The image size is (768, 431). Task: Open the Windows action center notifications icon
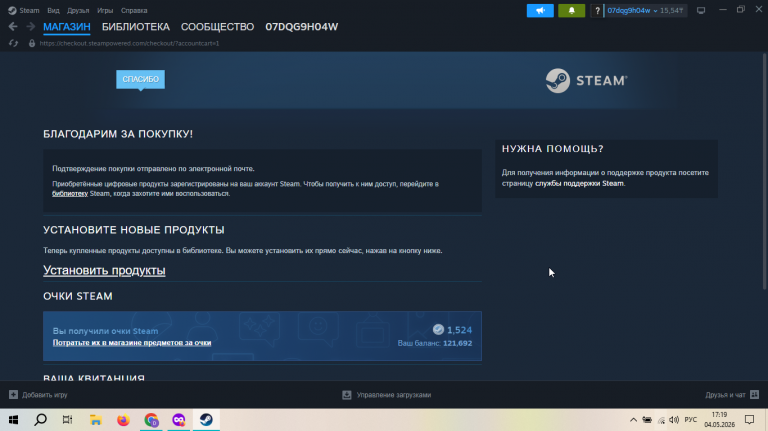point(749,420)
